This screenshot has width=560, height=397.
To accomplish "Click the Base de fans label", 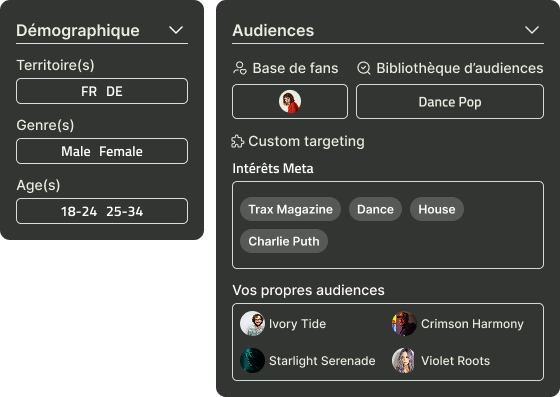I will coord(295,68).
